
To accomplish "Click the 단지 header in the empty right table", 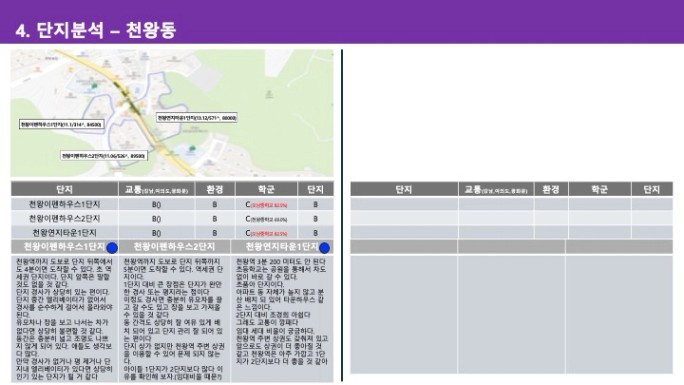I will [404, 189].
